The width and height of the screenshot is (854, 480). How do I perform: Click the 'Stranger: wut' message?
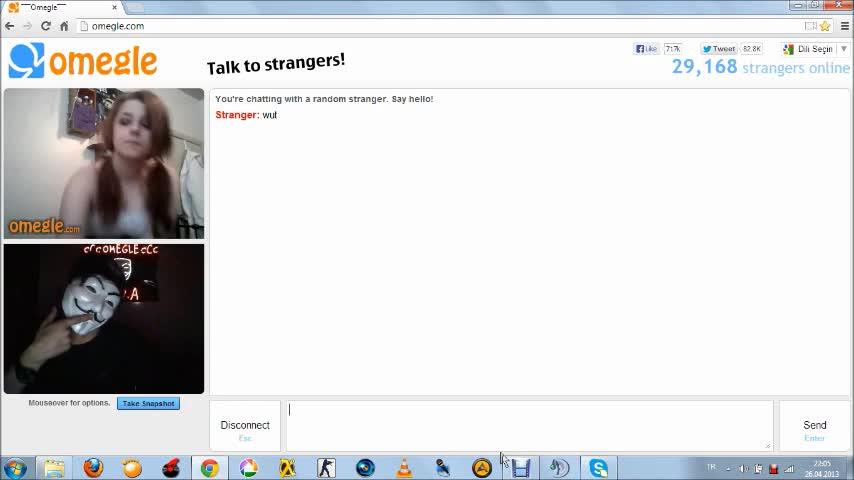pos(246,115)
